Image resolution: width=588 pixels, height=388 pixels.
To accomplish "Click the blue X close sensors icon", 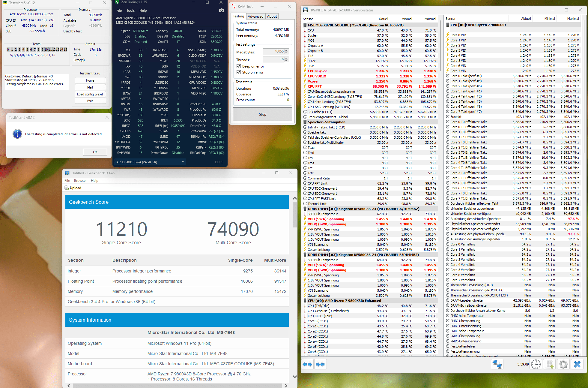I will [577, 364].
